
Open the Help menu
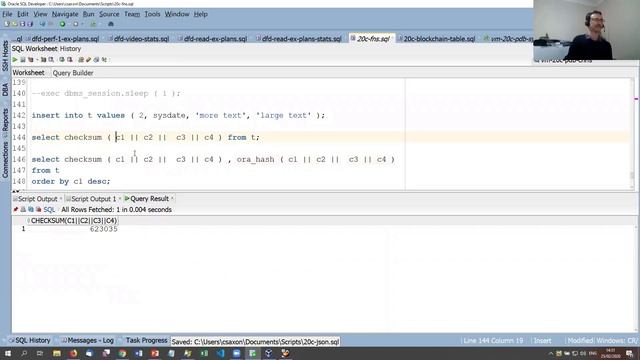tap(200, 14)
